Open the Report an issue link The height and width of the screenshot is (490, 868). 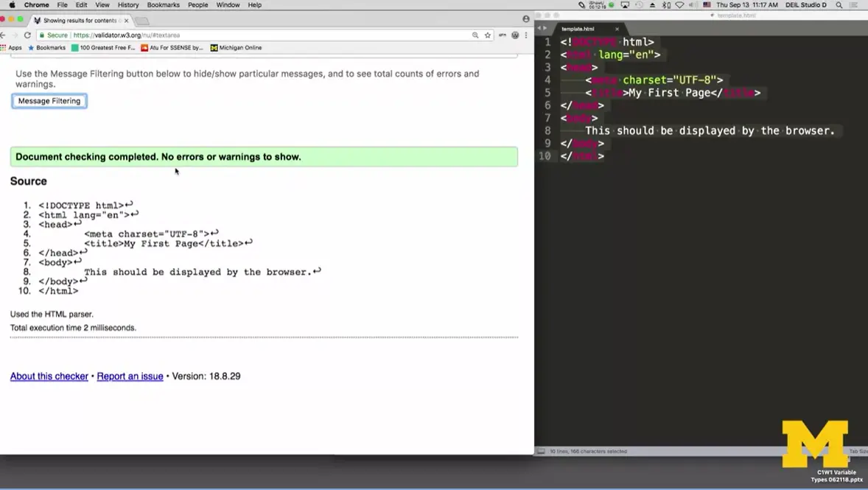coord(130,376)
